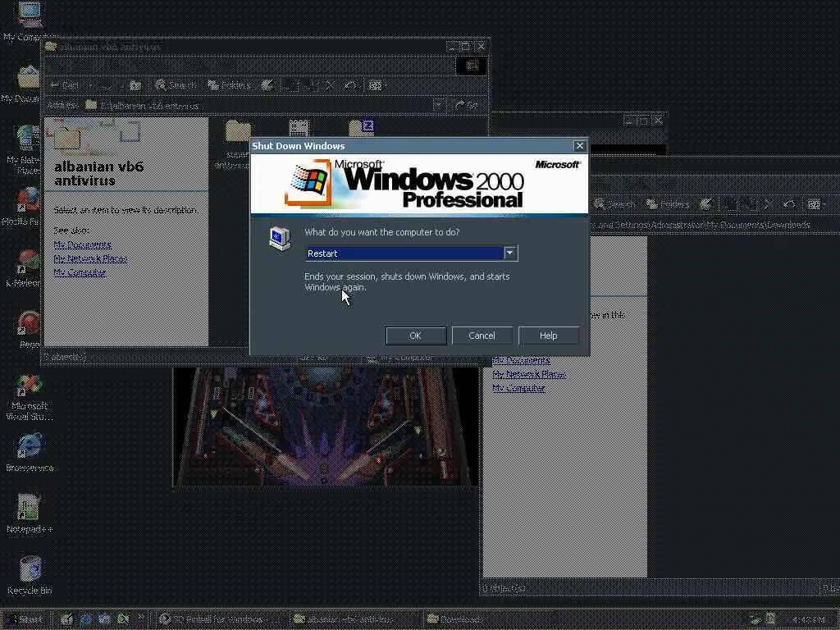The width and height of the screenshot is (840, 630).
Task: Click Help in Shut Down dialog
Action: click(548, 336)
